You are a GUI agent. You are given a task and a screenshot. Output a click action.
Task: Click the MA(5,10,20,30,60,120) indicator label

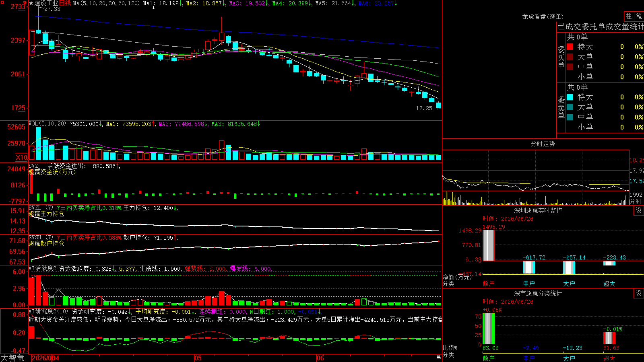tap(107, 3)
